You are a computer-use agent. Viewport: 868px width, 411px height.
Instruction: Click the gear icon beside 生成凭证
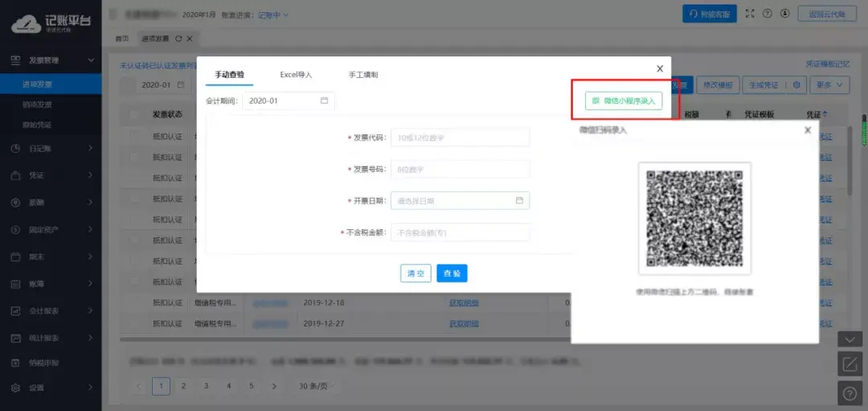tap(796, 85)
